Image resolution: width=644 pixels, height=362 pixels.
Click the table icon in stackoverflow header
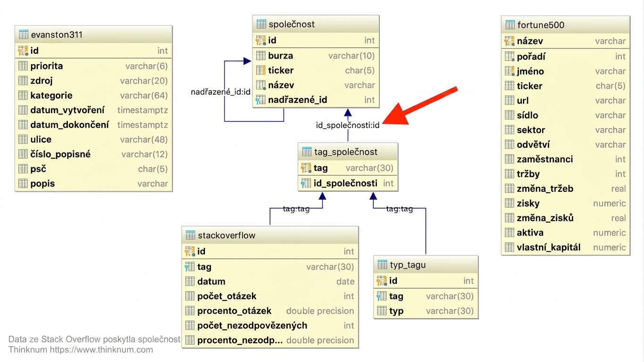click(x=191, y=235)
